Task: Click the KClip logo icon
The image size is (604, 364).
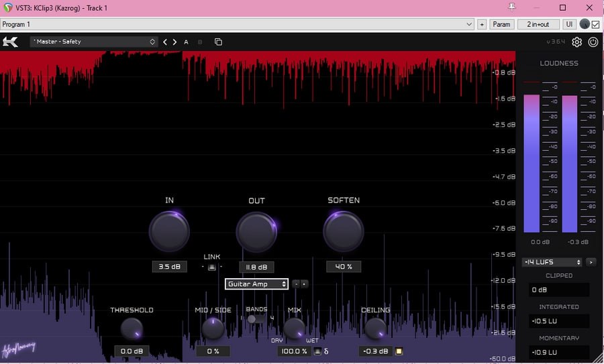Action: point(10,42)
